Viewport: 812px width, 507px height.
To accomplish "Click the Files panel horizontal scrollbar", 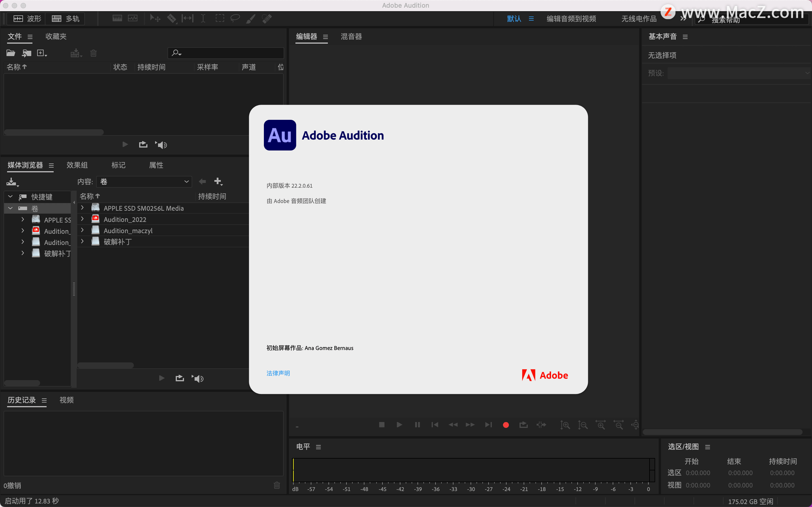I will (54, 132).
